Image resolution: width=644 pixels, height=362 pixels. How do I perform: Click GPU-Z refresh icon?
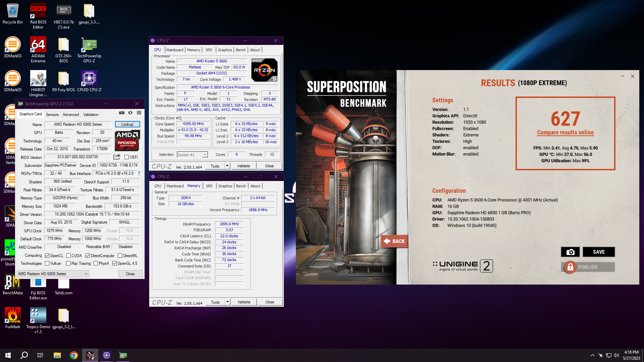tap(130, 113)
